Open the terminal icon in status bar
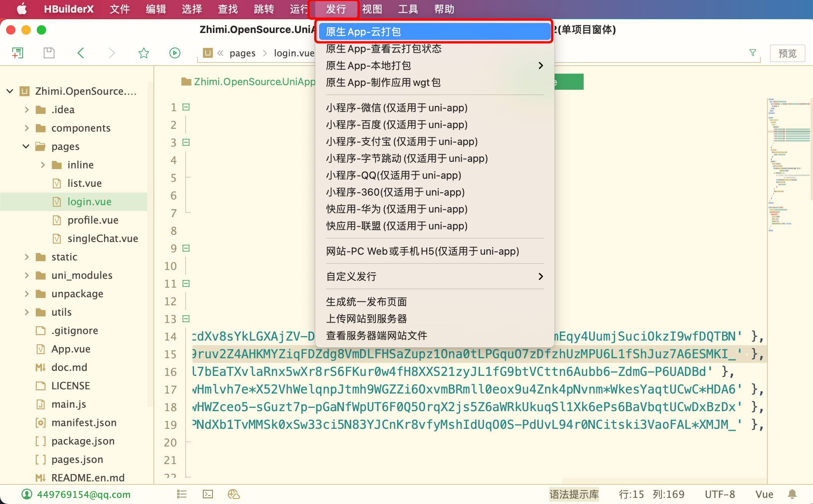This screenshot has height=504, width=813. coord(207,494)
